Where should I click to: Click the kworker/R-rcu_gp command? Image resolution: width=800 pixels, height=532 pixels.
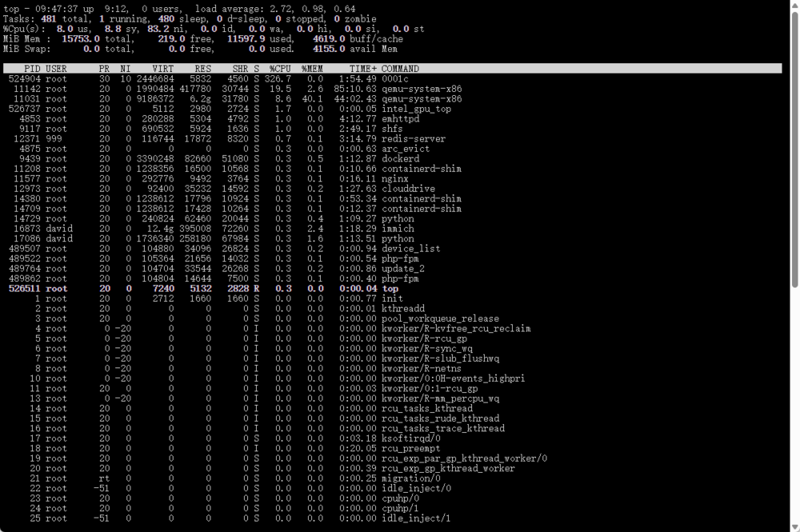[425, 338]
